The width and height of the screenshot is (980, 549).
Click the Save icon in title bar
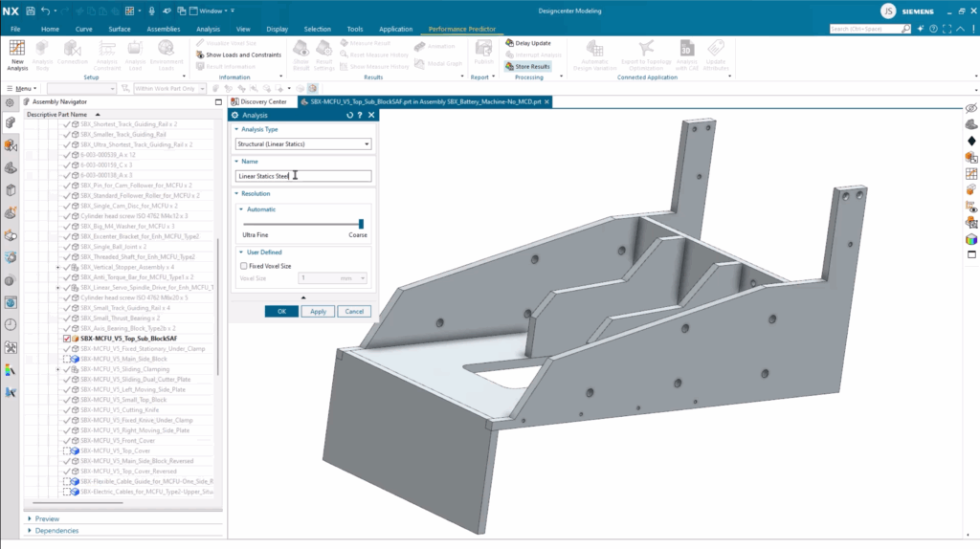[32, 11]
